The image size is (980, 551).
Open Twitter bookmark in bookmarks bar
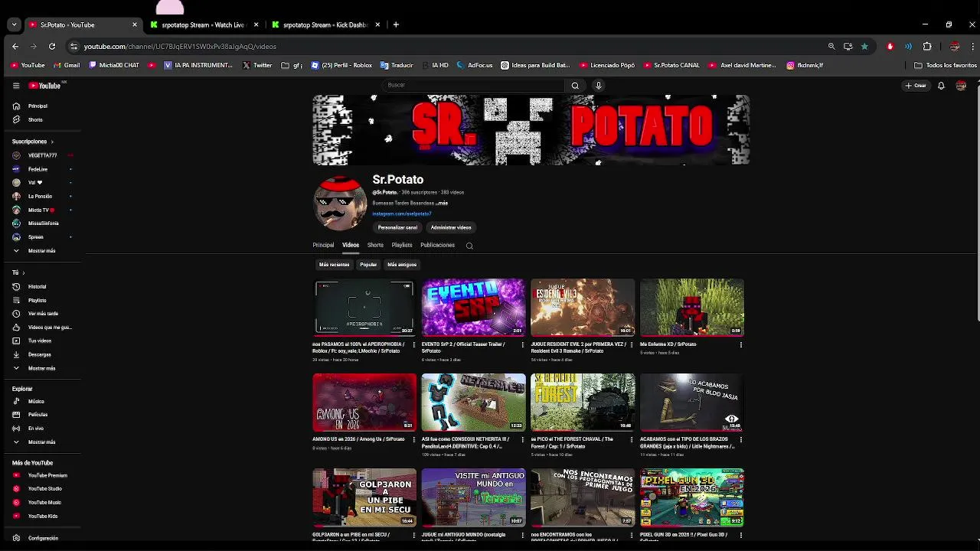point(257,65)
